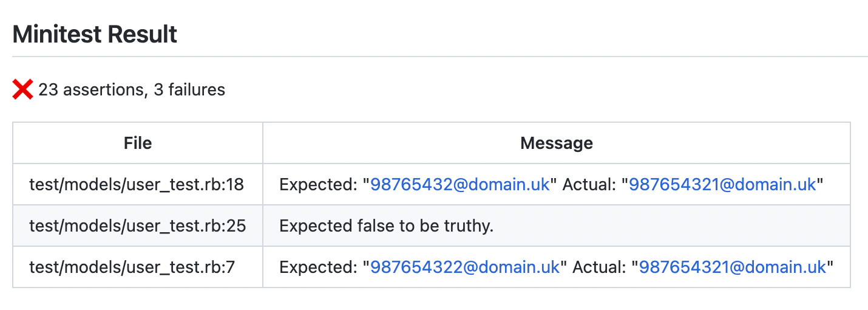
Task: Open the actual email link in the user_test.rb:7 row
Action: coord(733,267)
